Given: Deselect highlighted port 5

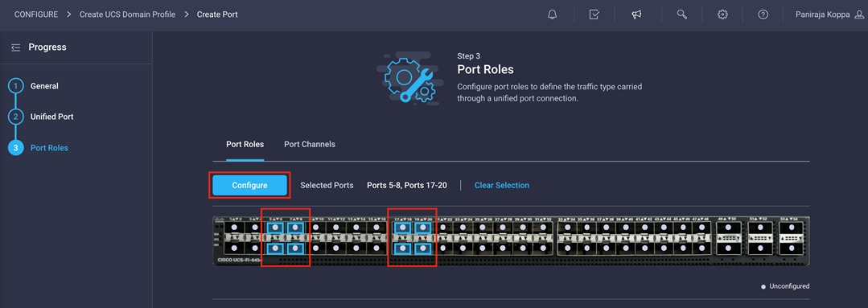Looking at the screenshot, I should tap(275, 228).
